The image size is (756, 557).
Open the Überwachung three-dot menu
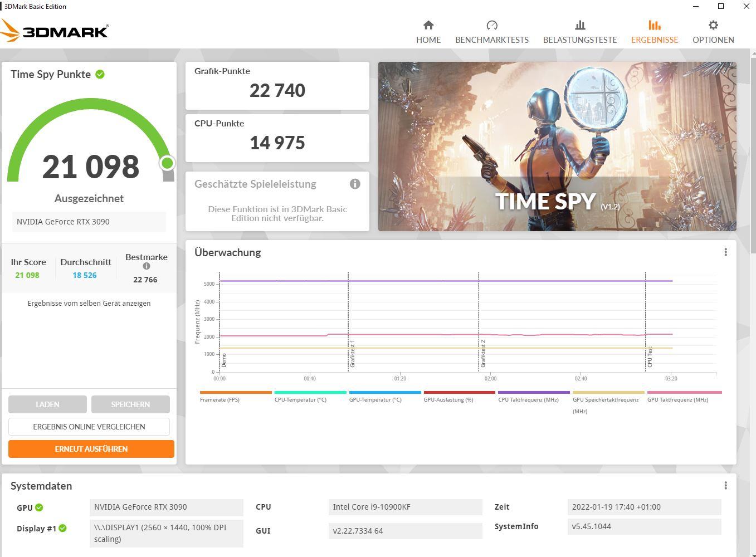click(x=725, y=252)
